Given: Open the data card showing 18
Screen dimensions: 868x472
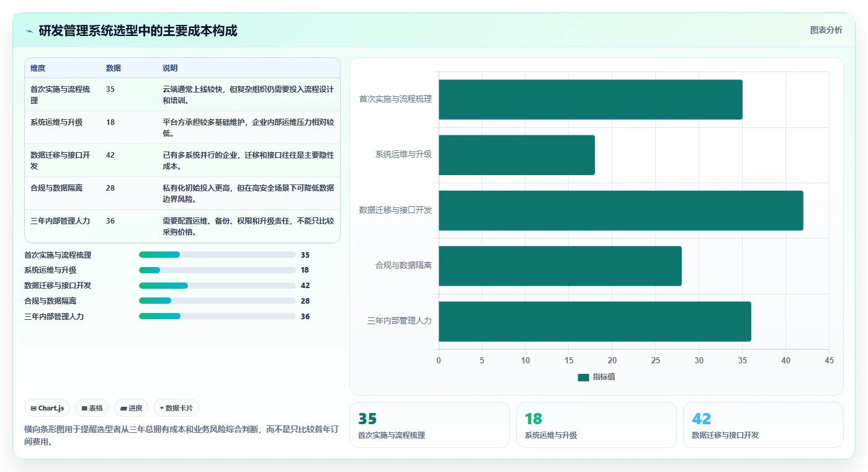Looking at the screenshot, I should [596, 425].
